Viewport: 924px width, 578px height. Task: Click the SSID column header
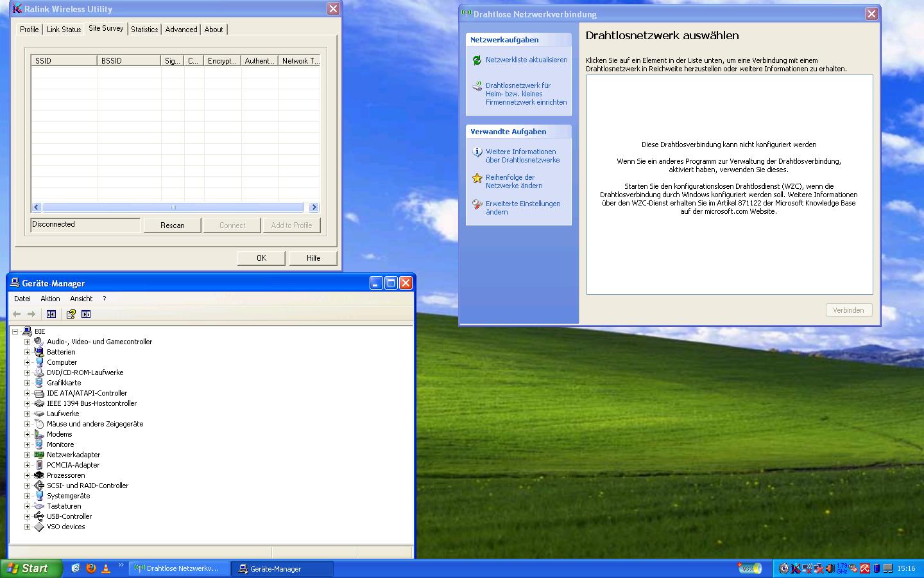coord(64,60)
